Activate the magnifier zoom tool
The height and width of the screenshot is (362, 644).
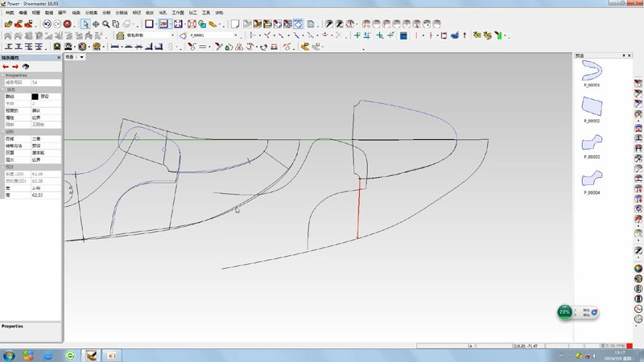(x=105, y=24)
